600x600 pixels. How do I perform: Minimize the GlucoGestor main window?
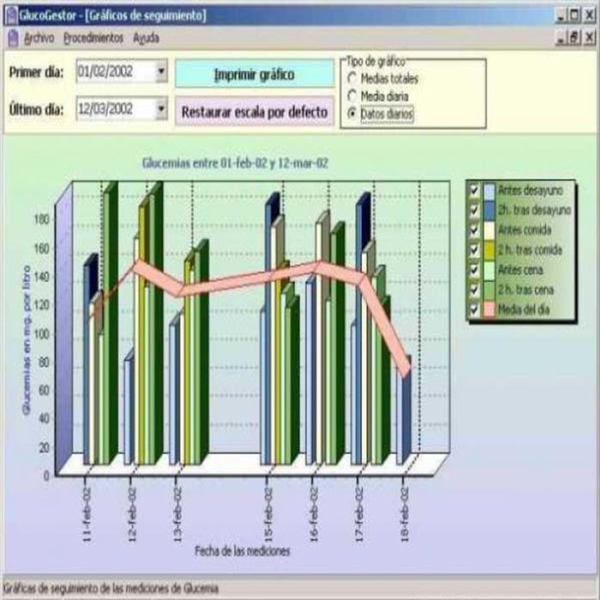[x=561, y=16]
